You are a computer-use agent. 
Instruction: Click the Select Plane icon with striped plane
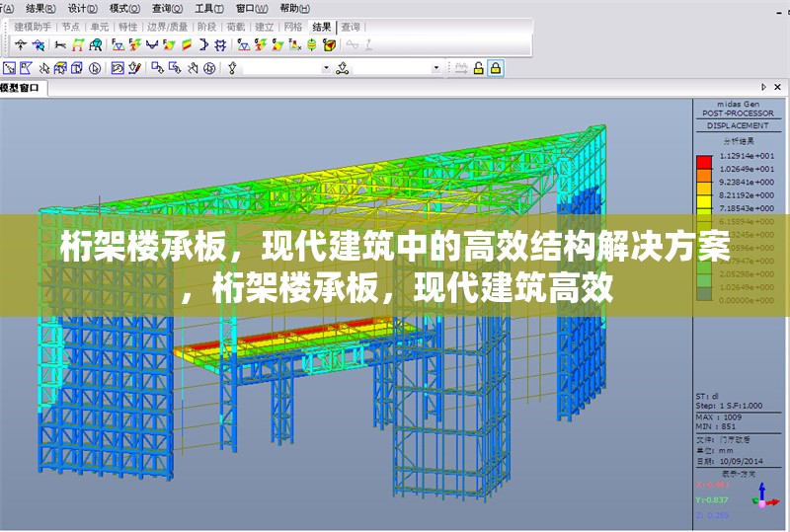(x=60, y=68)
